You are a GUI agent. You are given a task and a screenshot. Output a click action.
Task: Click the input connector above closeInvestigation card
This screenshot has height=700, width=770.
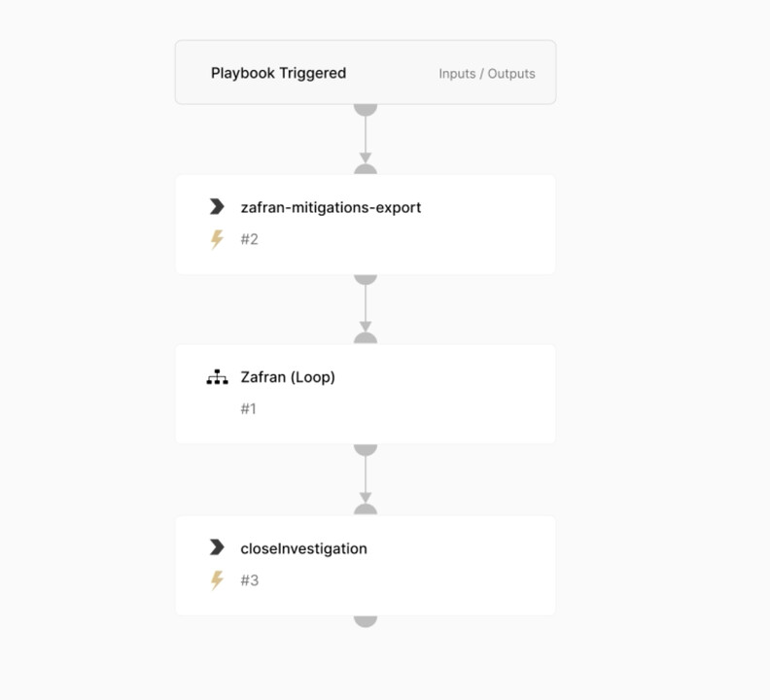366,509
